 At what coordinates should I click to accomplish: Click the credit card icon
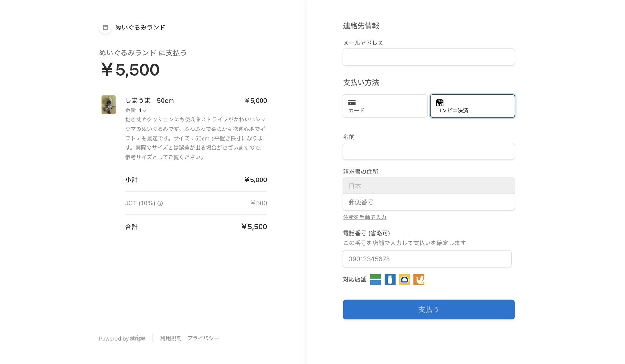click(x=352, y=103)
